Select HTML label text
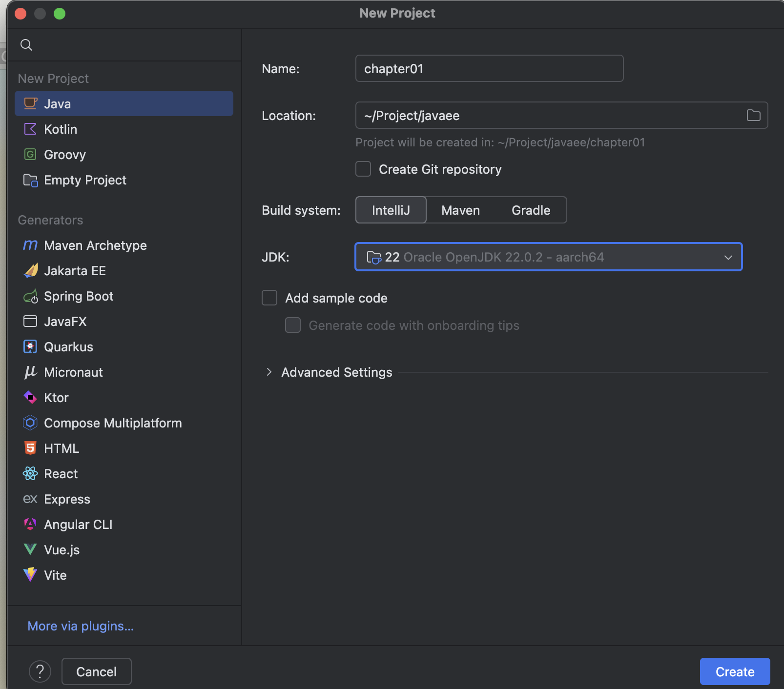784x689 pixels. coord(62,448)
